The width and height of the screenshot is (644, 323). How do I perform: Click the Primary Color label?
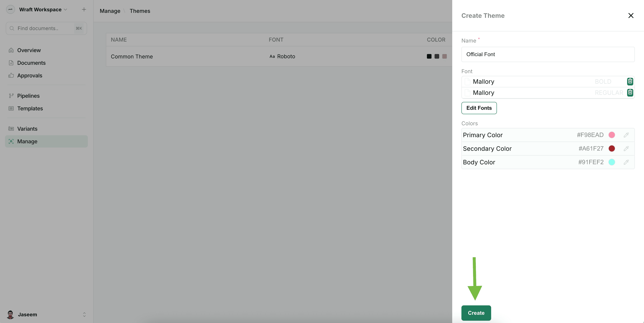pos(483,135)
